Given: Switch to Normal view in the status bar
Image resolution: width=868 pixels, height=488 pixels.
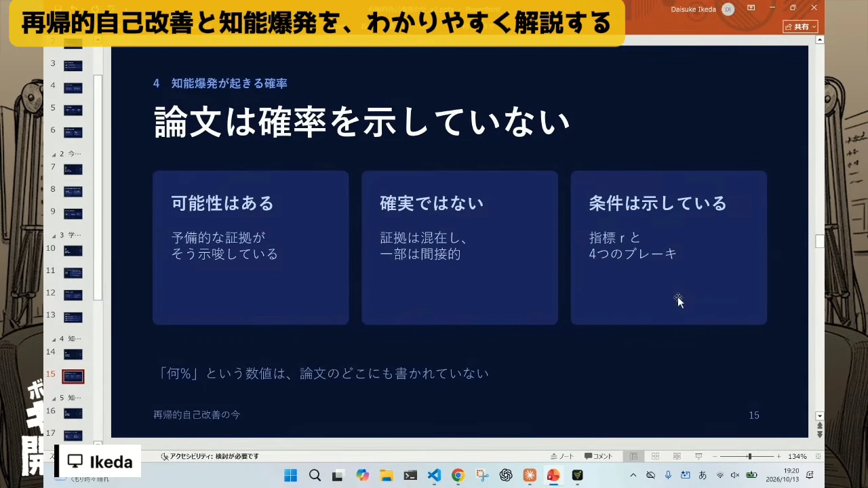Looking at the screenshot, I should [x=633, y=456].
